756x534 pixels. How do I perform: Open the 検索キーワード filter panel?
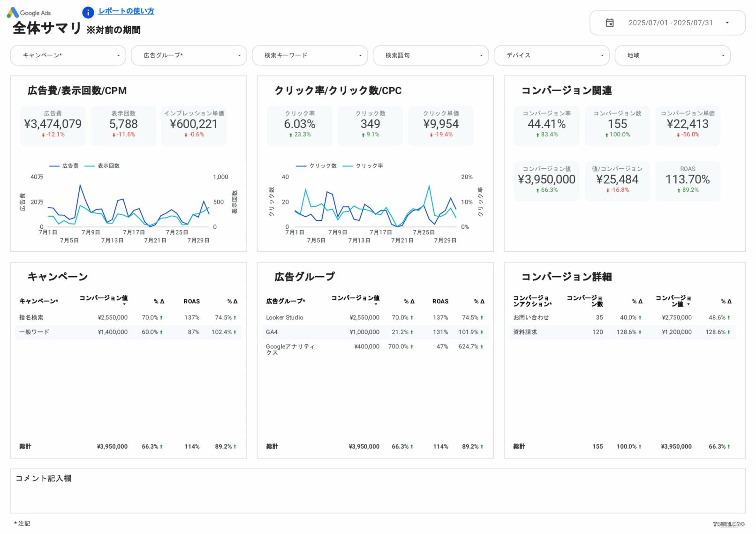coord(310,55)
